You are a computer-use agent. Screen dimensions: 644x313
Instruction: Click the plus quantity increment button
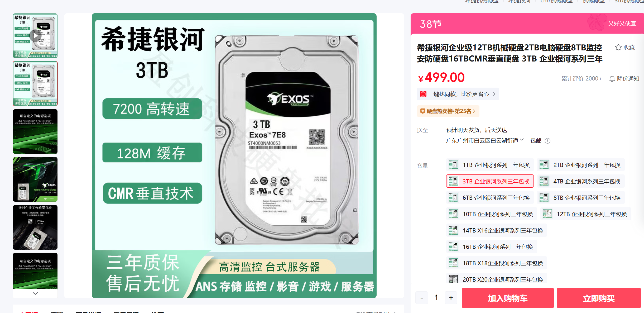451,298
